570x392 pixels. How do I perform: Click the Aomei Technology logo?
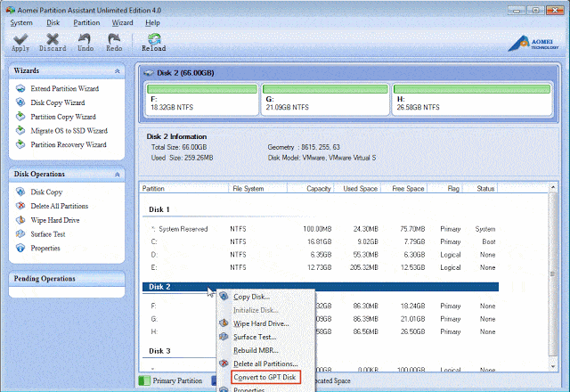point(533,44)
